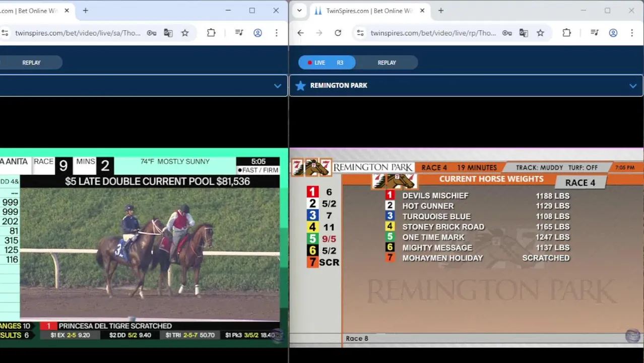Open a new tab in left browser window

coord(85,11)
